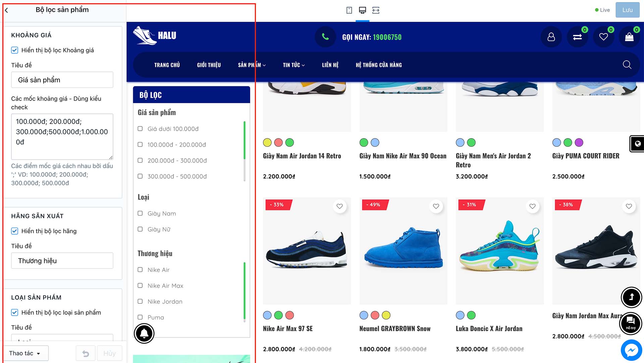644x363 pixels.
Task: Click the Thương hiệu filter list scrollbar
Action: tap(245, 292)
